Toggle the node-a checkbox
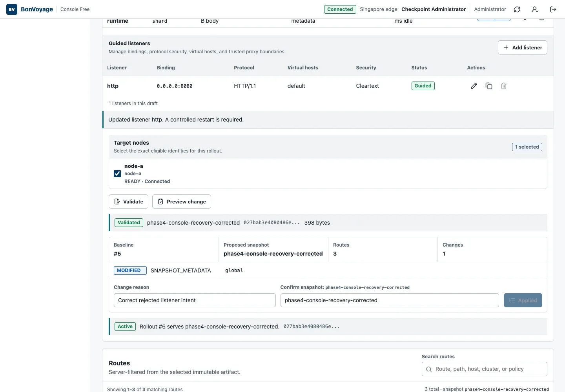Viewport: 565px width, 392px height. coord(117,174)
